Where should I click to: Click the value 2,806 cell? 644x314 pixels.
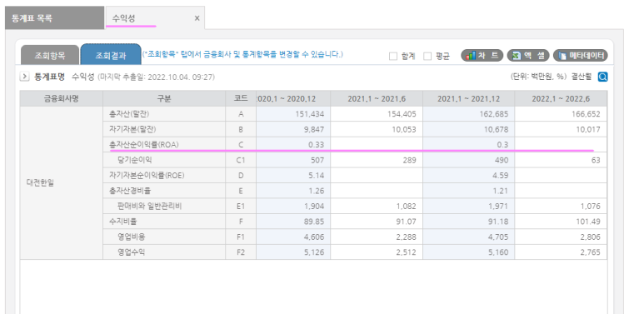tap(561, 237)
